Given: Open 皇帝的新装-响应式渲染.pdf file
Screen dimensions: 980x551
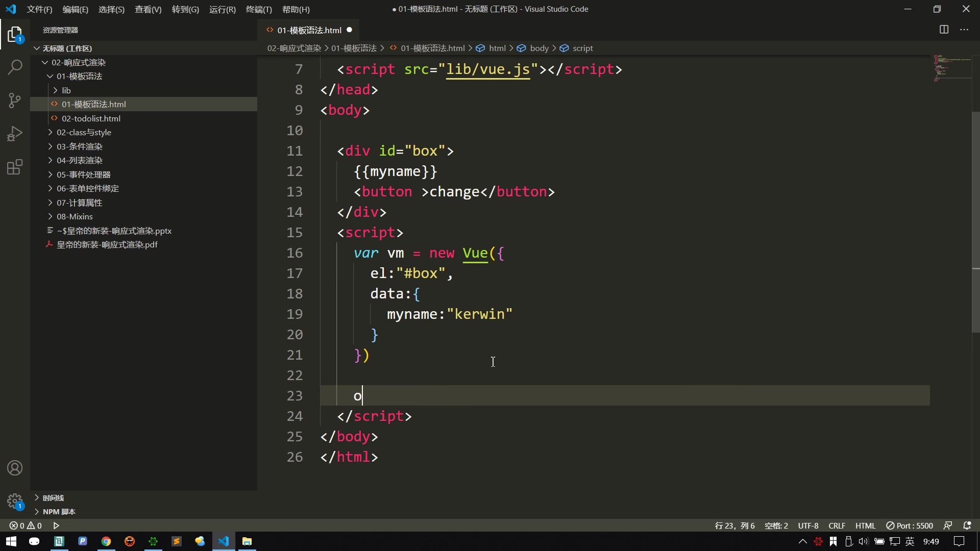Looking at the screenshot, I should click(143, 244).
